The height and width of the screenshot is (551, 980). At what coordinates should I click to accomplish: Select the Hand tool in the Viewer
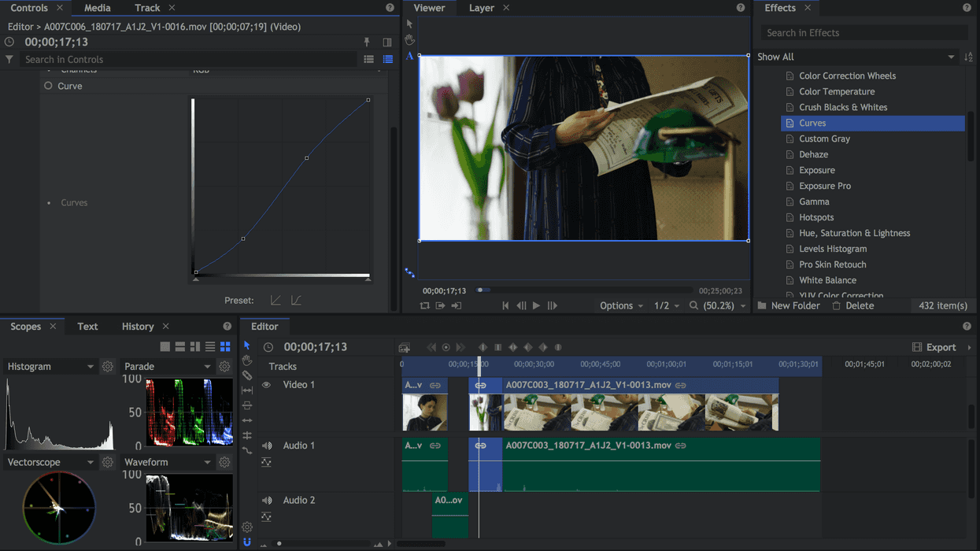point(409,40)
